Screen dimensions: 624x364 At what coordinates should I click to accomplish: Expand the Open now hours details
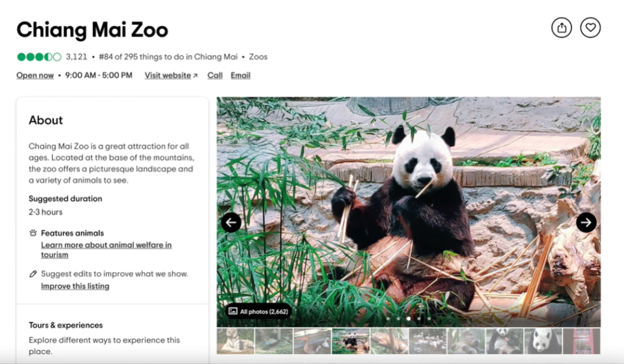coord(35,75)
